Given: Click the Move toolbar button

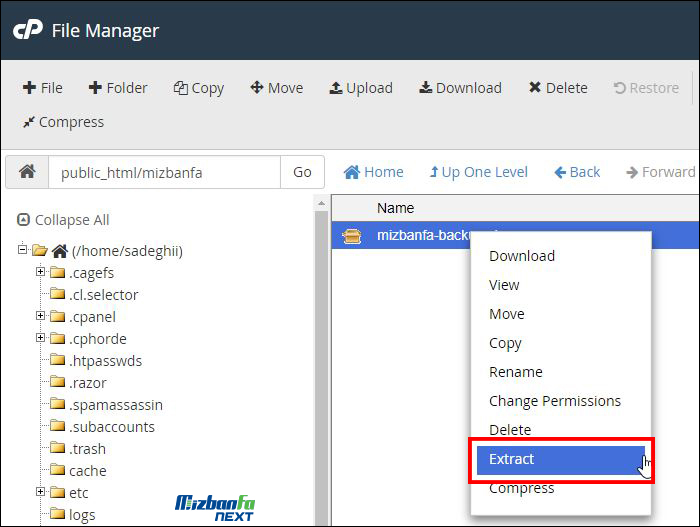Looking at the screenshot, I should coord(276,88).
